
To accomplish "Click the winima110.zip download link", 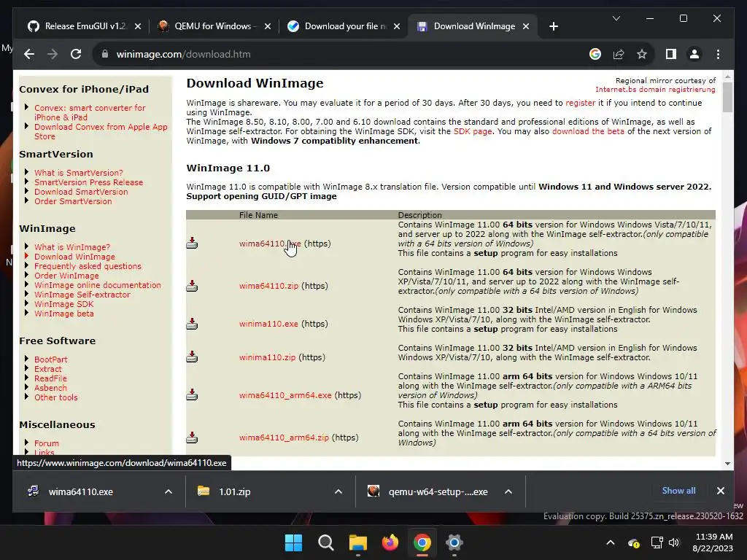I will (267, 357).
